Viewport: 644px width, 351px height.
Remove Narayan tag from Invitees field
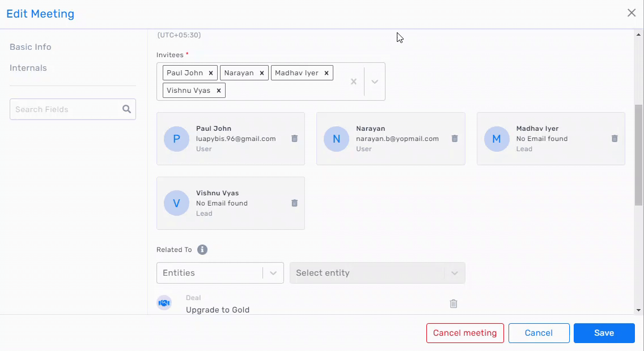(x=262, y=73)
